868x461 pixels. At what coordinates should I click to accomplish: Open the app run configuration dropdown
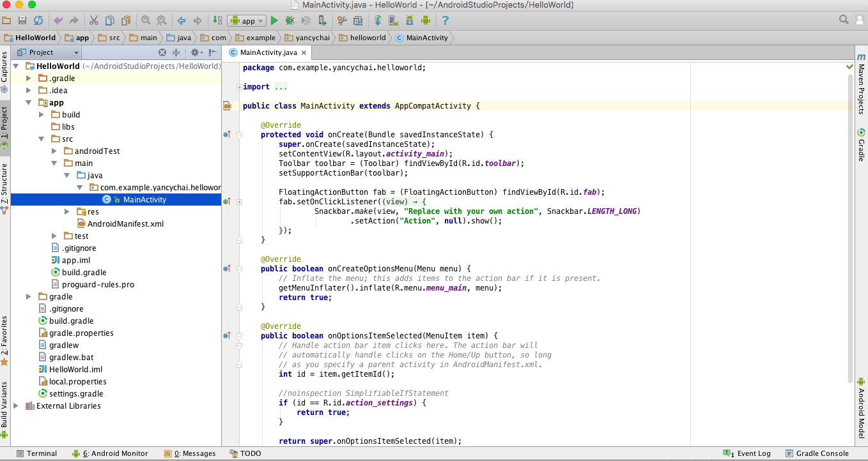point(246,20)
